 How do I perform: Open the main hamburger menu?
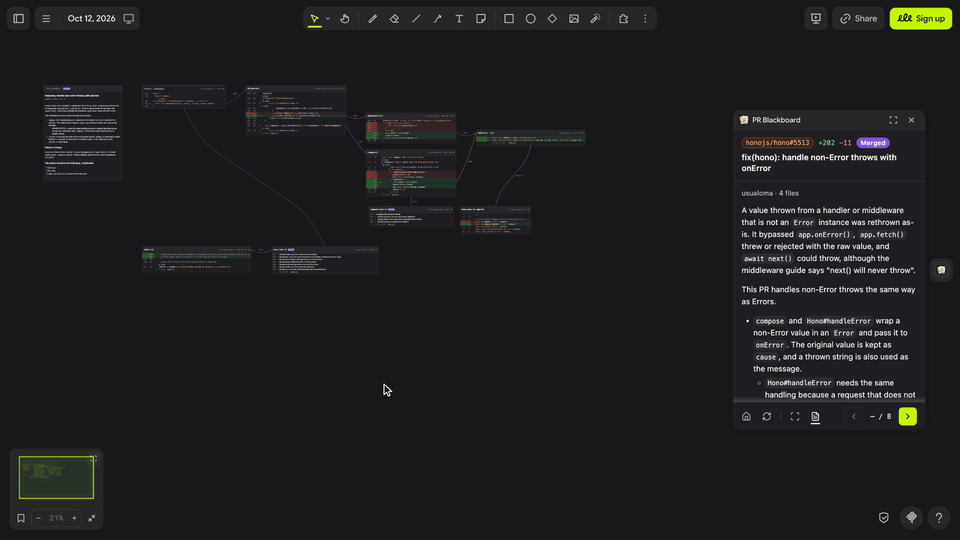click(46, 18)
